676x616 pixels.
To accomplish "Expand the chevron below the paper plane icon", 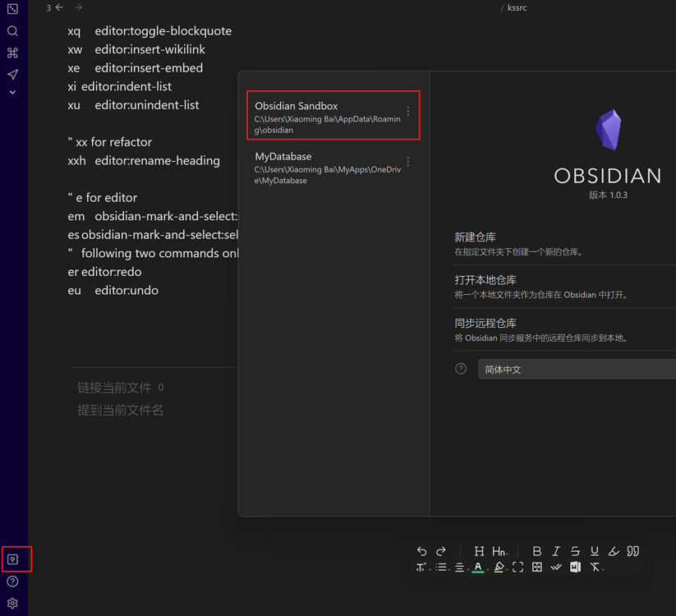I will (x=12, y=92).
